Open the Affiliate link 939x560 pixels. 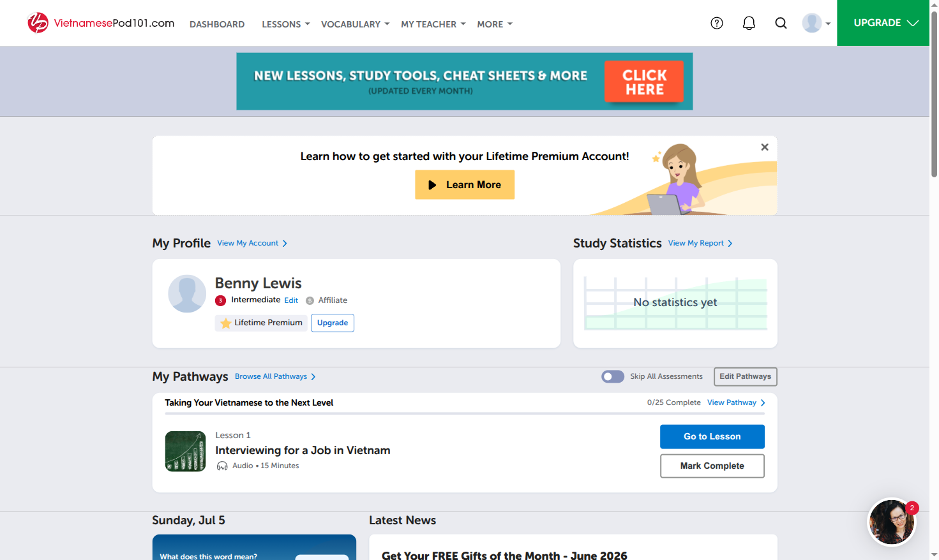(333, 300)
